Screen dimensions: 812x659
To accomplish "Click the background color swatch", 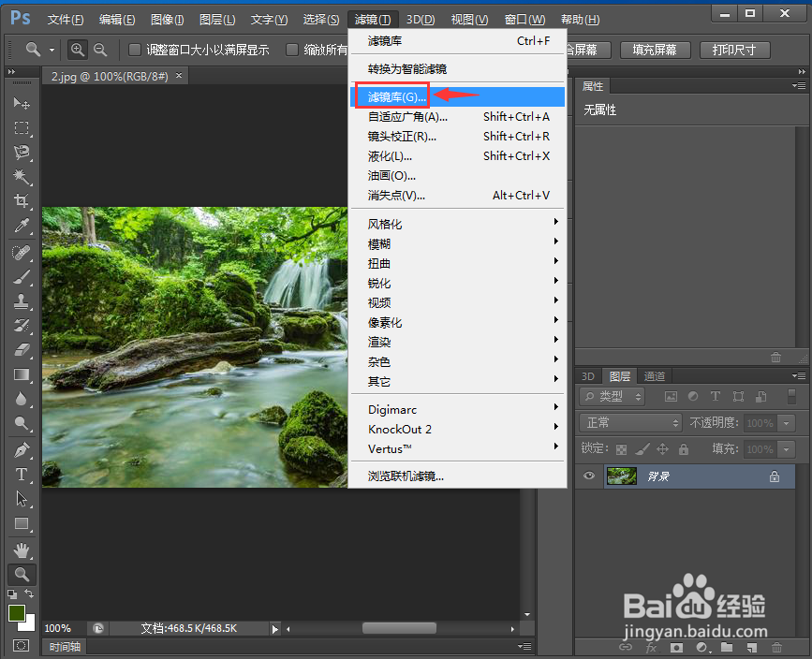I will coord(29,624).
